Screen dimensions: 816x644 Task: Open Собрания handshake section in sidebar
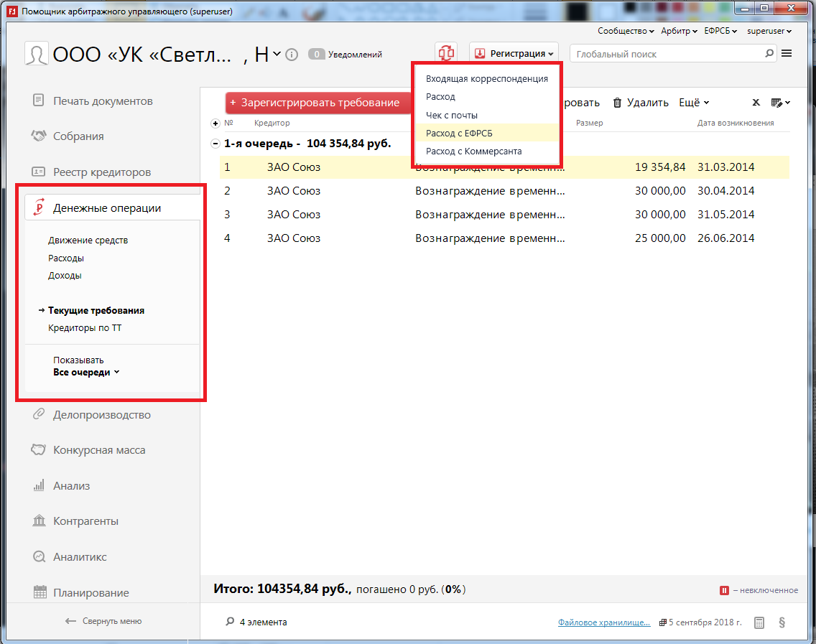click(x=78, y=136)
